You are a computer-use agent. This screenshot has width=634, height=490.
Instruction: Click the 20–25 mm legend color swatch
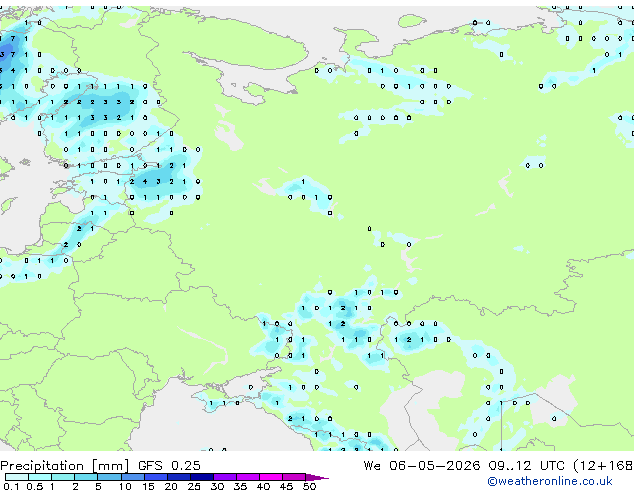(x=179, y=477)
